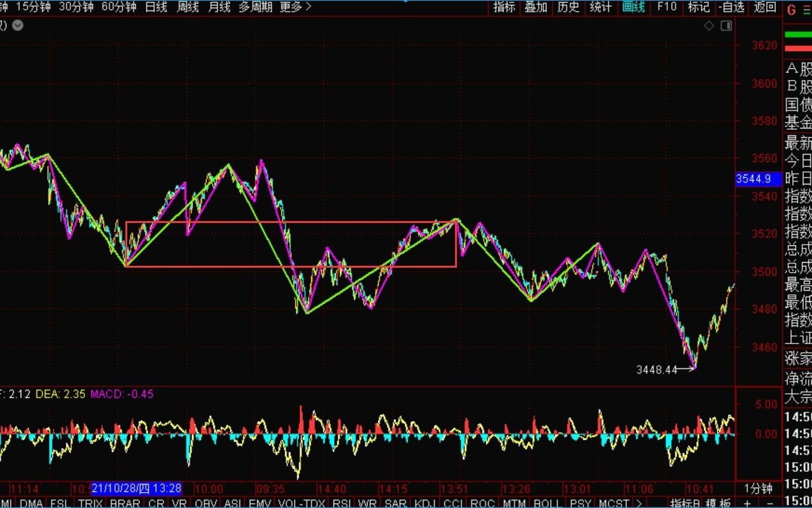Click the 13:51 time axis label
Viewport: 812px width, 508px height.
pos(454,489)
